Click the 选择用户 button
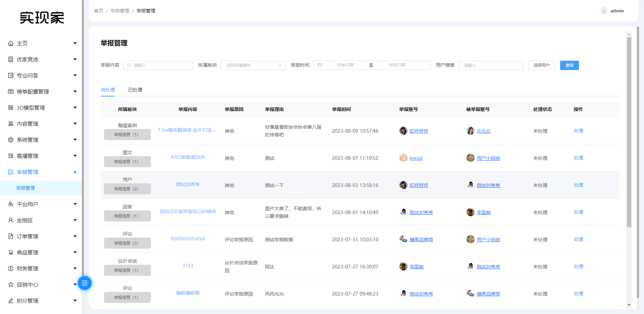644x314 pixels. (x=542, y=65)
